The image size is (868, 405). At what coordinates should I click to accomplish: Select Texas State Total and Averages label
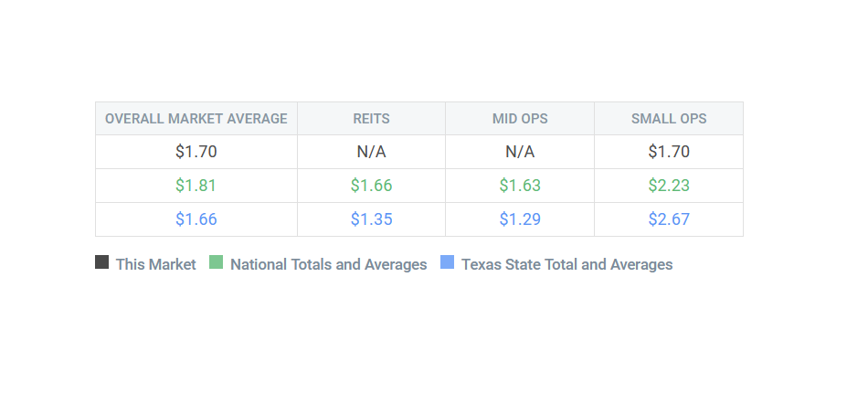point(566,264)
